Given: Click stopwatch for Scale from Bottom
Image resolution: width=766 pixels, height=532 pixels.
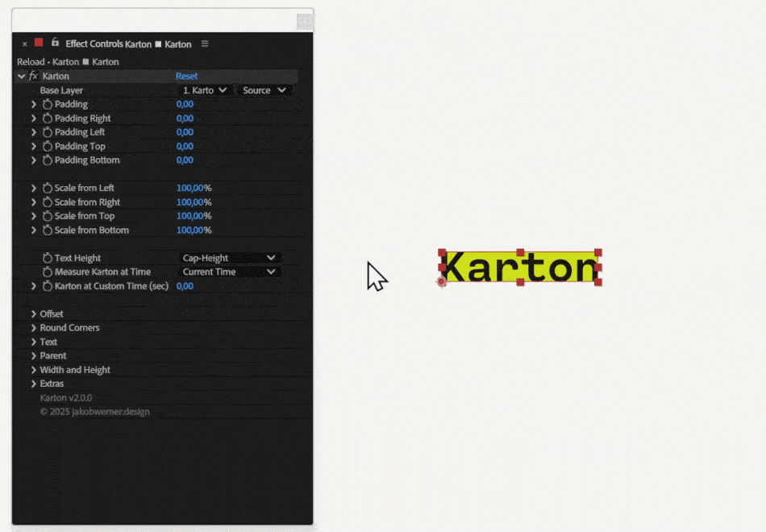Looking at the screenshot, I should click(x=48, y=231).
